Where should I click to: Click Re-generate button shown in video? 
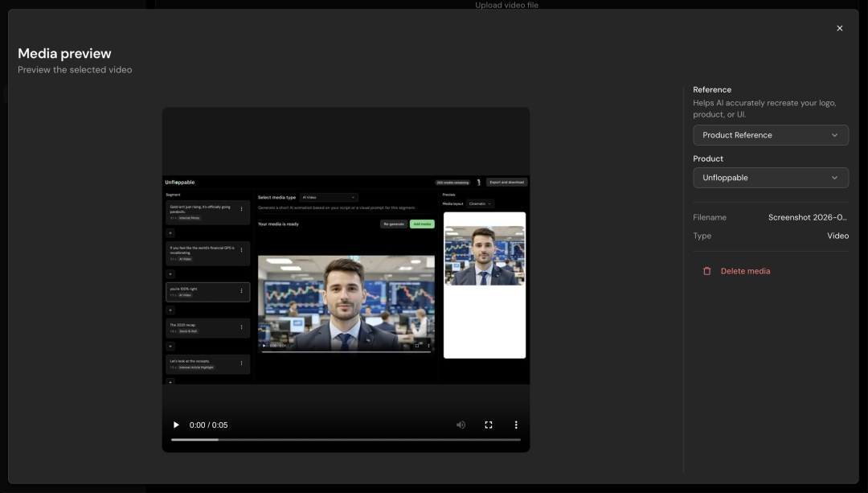tap(393, 224)
